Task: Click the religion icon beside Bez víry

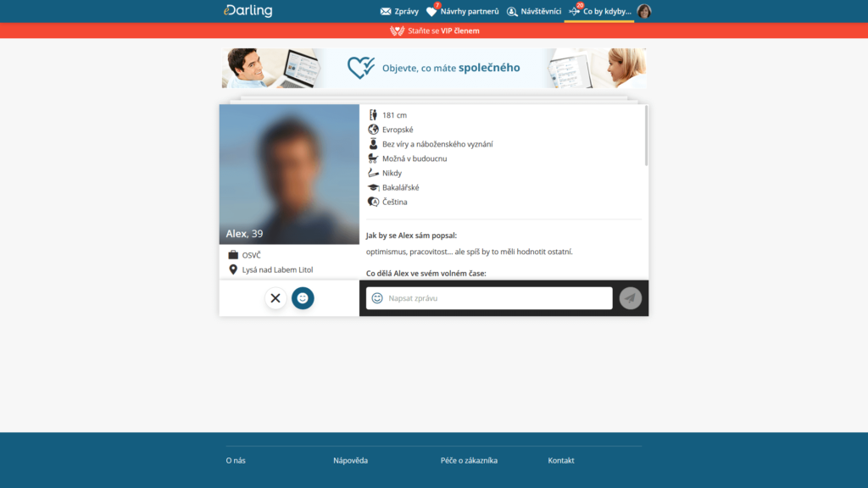Action: click(373, 144)
